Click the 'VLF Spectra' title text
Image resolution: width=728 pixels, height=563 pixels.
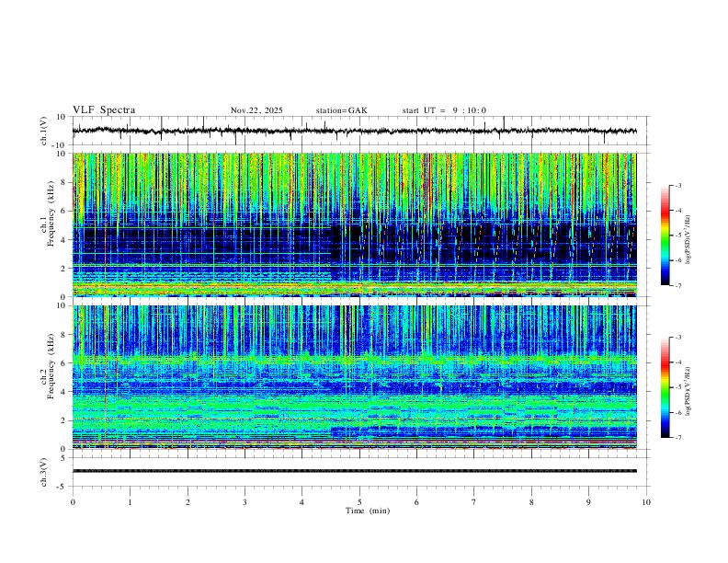104,110
